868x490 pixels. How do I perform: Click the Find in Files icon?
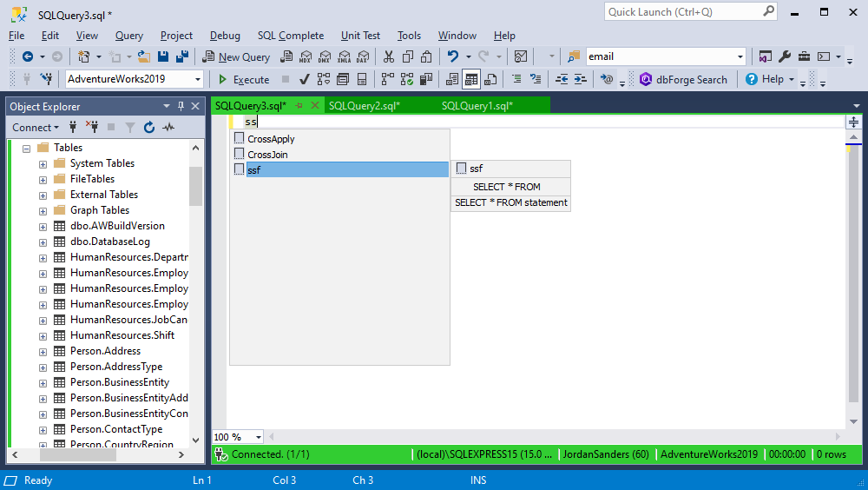pyautogui.click(x=574, y=56)
